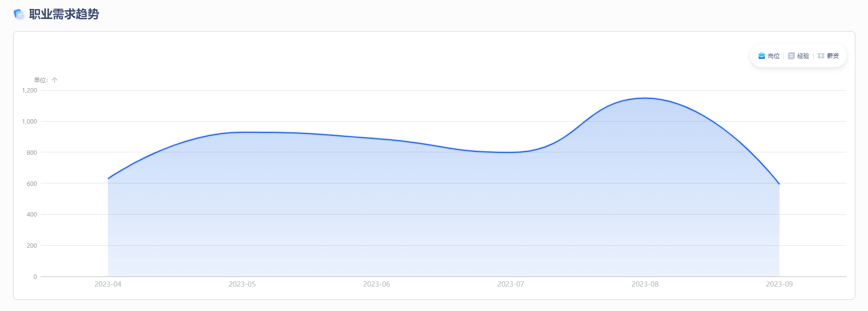The image size is (868, 311).
Task: Select the 岗位 tab label
Action: tap(774, 56)
